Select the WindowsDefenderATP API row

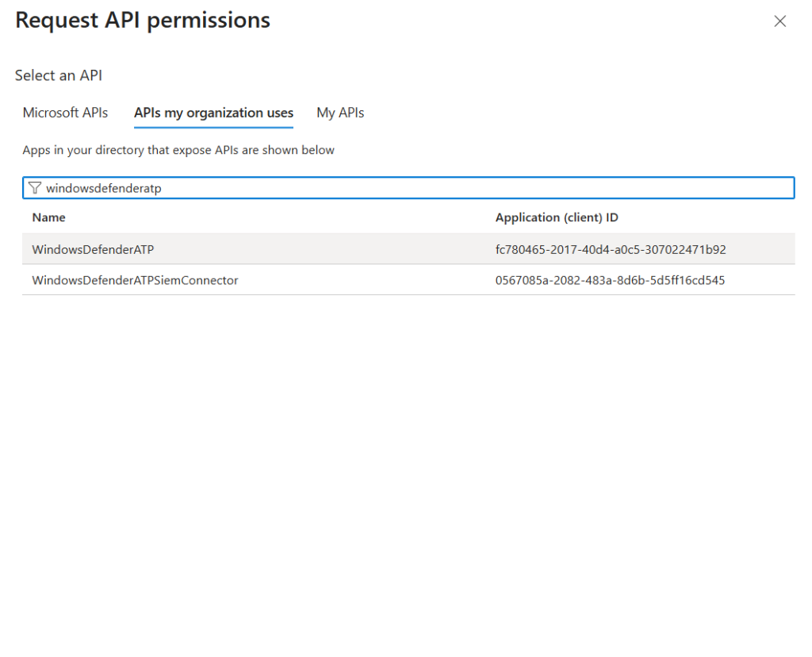coord(408,249)
